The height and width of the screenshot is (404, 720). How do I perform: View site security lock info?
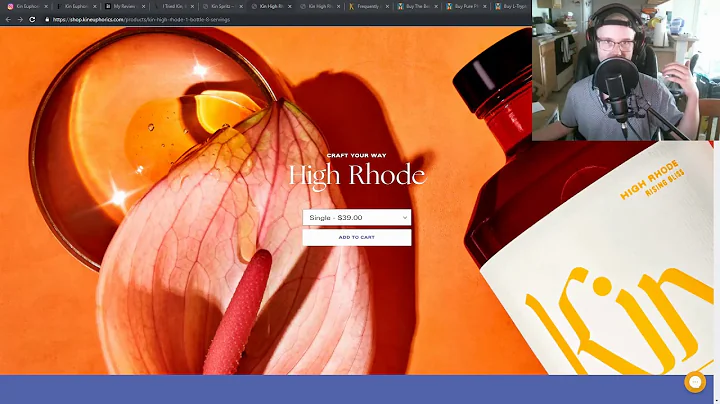click(x=47, y=19)
